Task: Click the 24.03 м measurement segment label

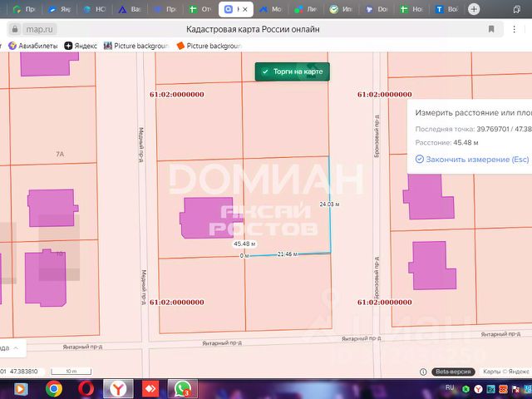Action: tap(329, 204)
